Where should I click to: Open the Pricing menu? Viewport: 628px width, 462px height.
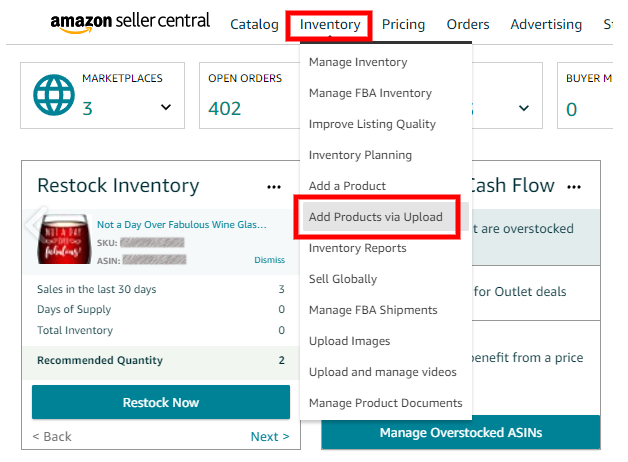(x=403, y=24)
